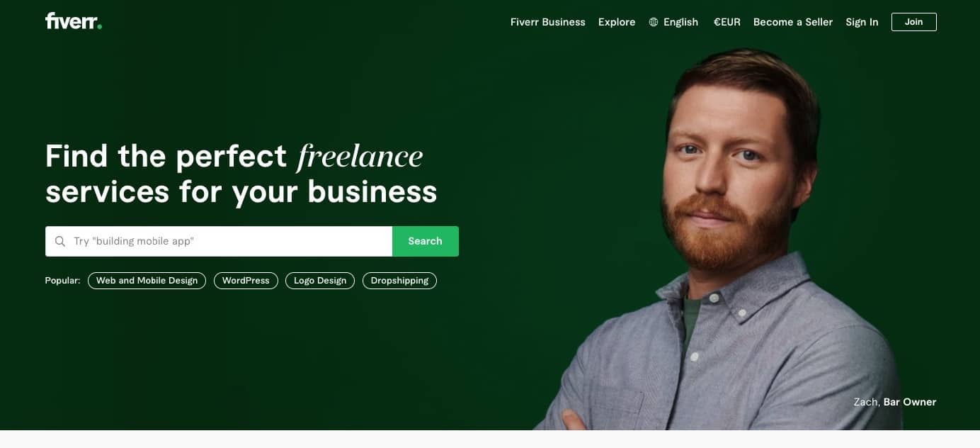Click the "Popular:" label
Viewport: 980px width, 448px height.
[63, 281]
